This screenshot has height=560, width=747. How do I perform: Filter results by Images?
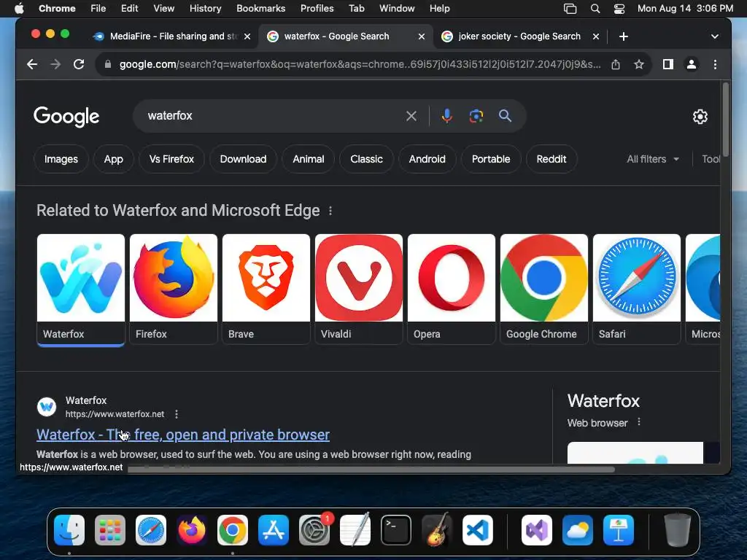click(x=61, y=159)
